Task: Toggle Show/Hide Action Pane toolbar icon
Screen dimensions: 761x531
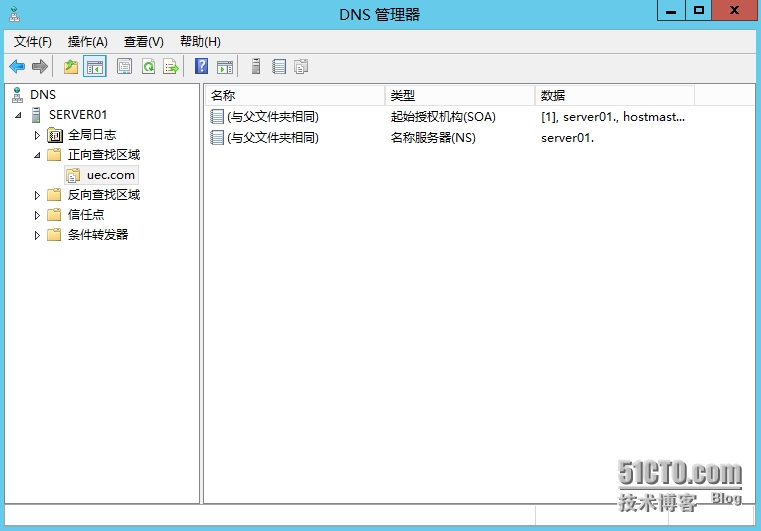Action: click(x=225, y=67)
